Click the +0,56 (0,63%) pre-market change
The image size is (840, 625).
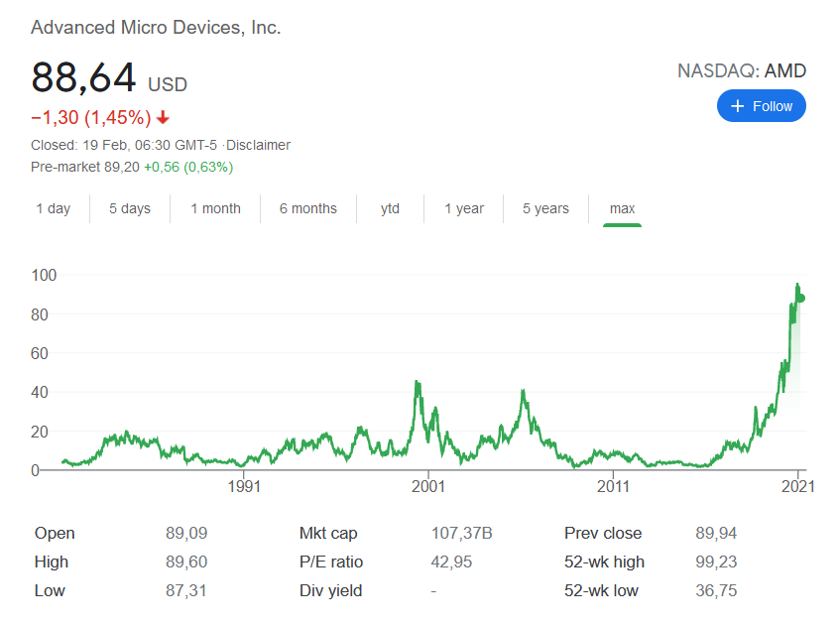[188, 168]
